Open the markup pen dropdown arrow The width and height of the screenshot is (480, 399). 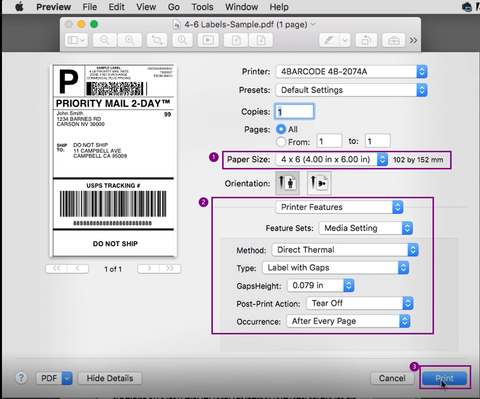345,40
